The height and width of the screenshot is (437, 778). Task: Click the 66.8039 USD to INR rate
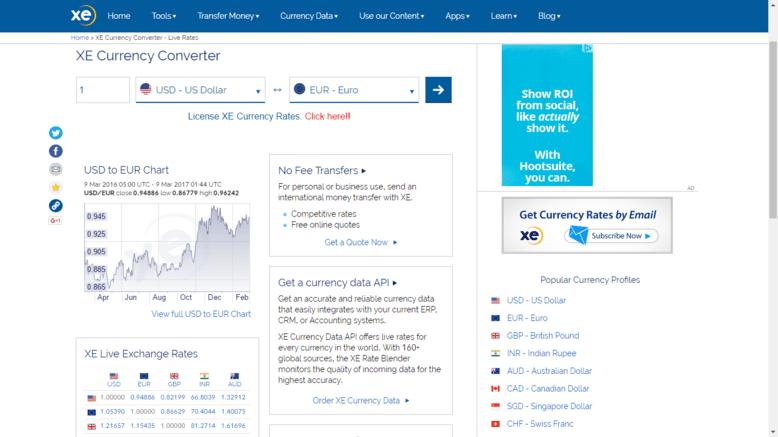pos(203,397)
